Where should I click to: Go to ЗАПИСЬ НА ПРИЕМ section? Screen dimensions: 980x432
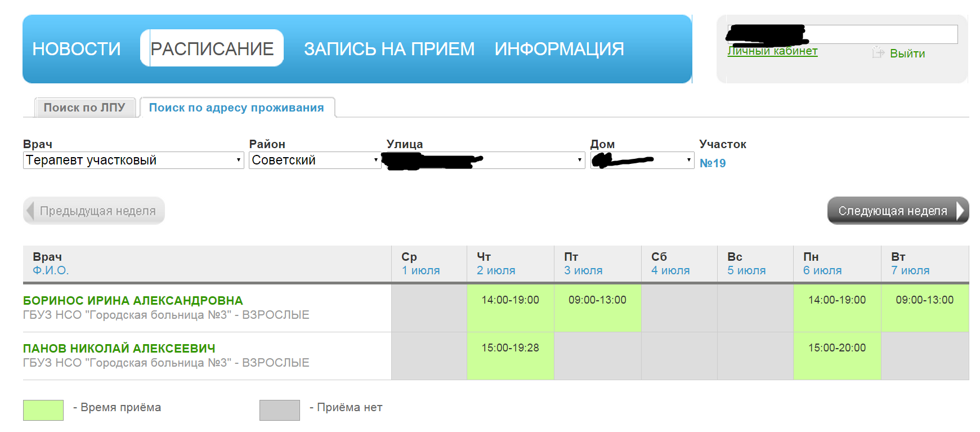pos(389,49)
